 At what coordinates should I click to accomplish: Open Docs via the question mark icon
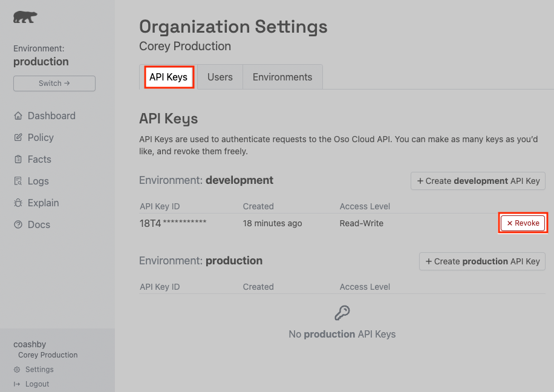pyautogui.click(x=18, y=224)
